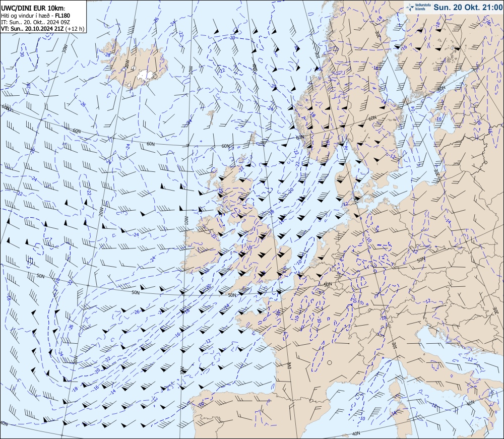Screen dimensions: 504x439
Task: Click the white Vatnajökull glacier on Iceland
Action: pos(145,76)
